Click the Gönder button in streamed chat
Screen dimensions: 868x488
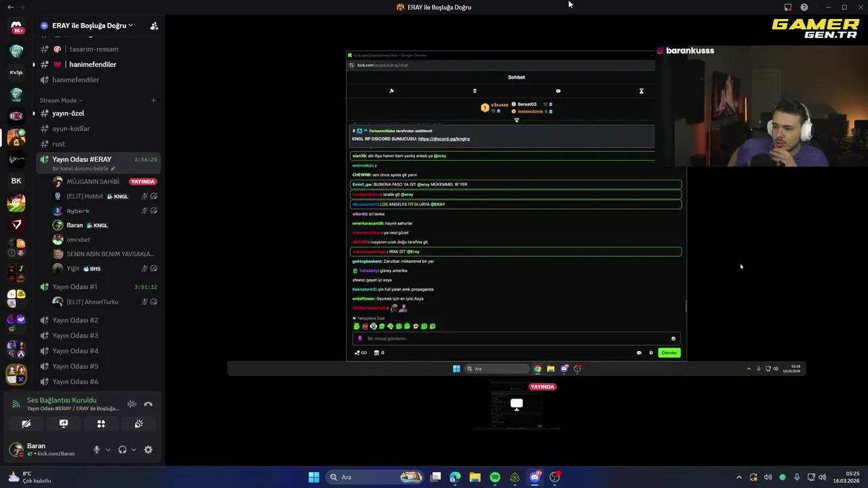[x=669, y=352]
